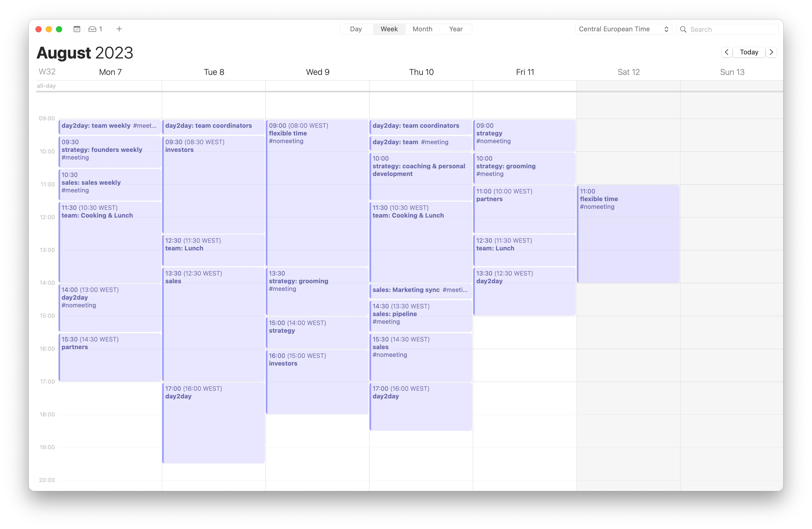Viewport: 812px width, 529px height.
Task: Click the Today button
Action: click(749, 52)
